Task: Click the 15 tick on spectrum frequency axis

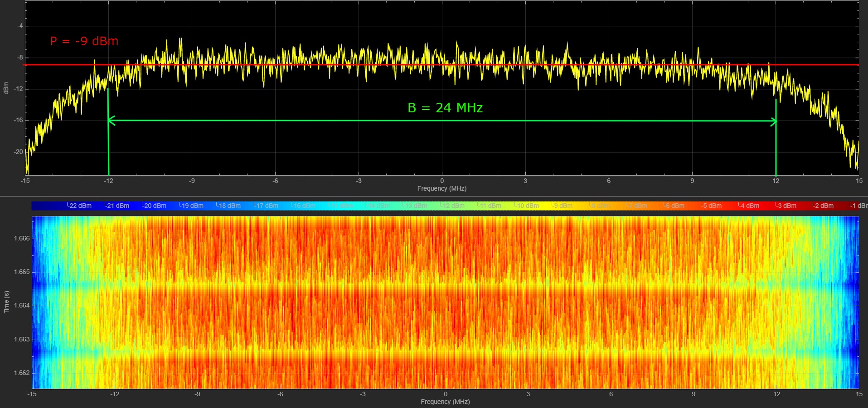Action: click(859, 181)
